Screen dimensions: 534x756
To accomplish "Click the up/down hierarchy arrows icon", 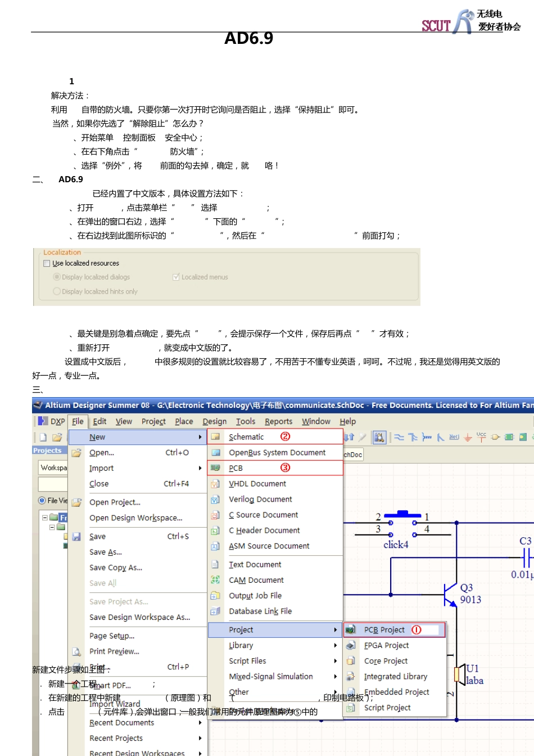I will tap(349, 437).
